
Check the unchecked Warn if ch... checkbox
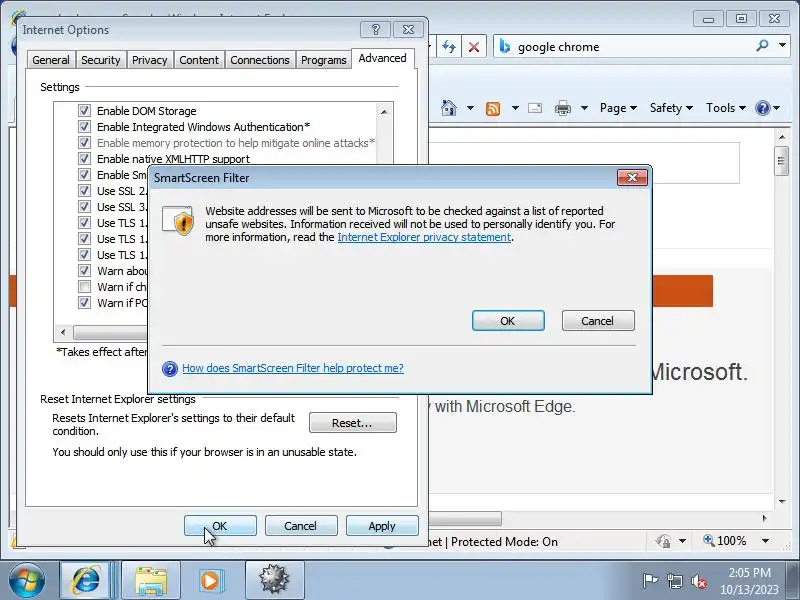pyautogui.click(x=84, y=286)
